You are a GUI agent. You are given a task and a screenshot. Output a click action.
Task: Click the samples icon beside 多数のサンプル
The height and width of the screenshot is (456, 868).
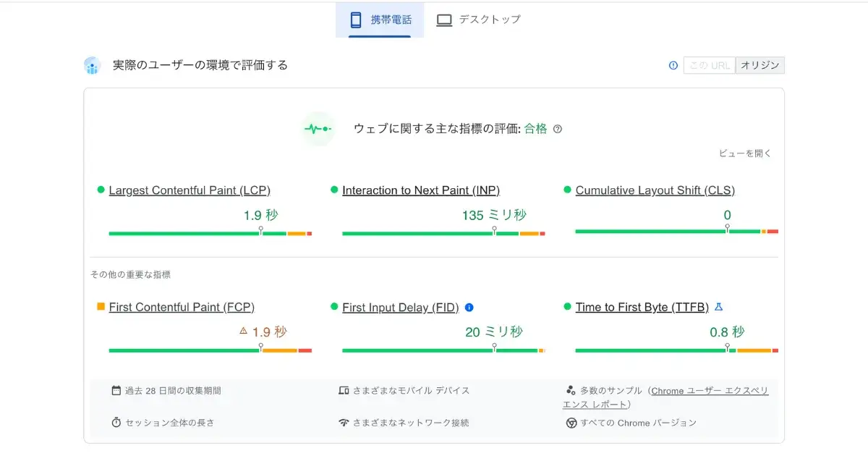point(571,390)
